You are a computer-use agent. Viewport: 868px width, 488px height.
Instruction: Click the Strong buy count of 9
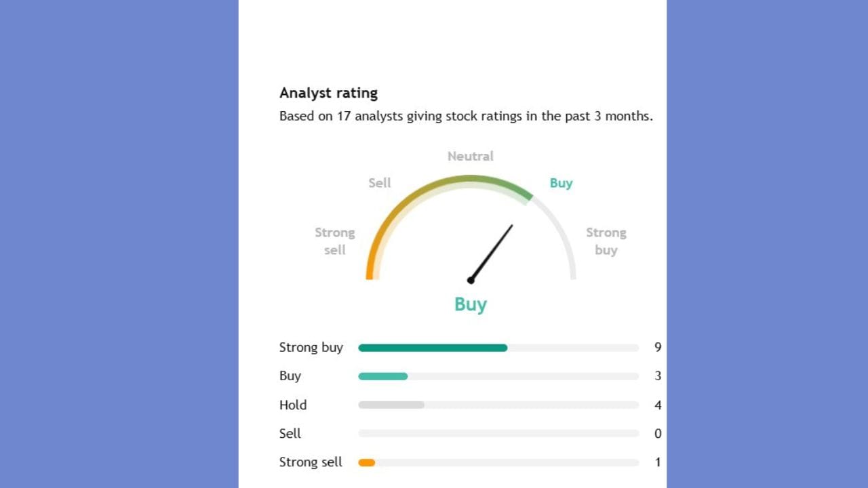[x=658, y=348]
